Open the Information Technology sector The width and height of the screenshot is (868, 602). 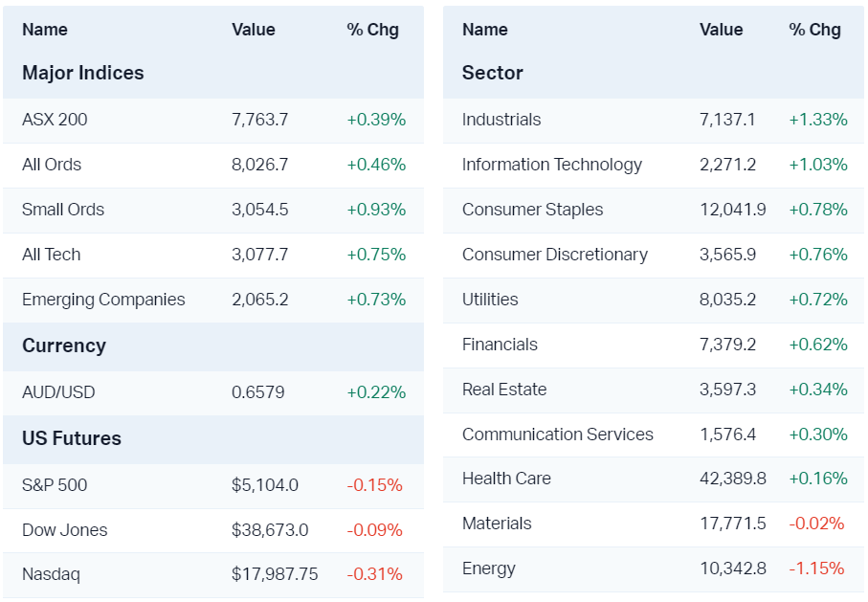coord(552,165)
